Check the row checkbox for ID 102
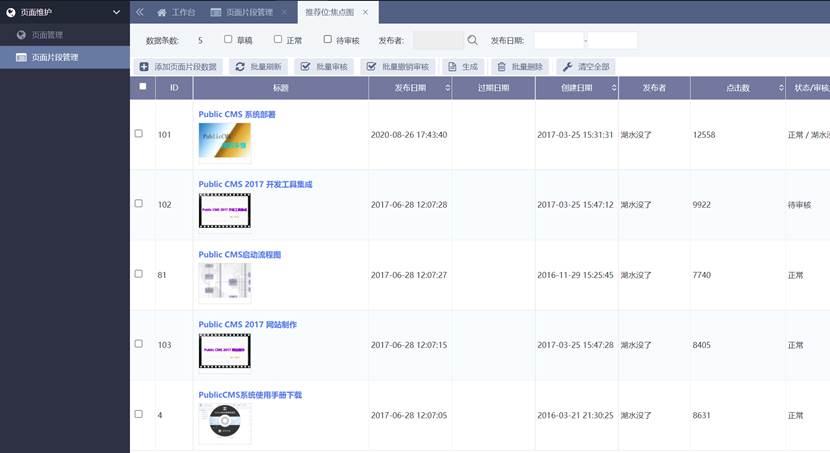 139,204
